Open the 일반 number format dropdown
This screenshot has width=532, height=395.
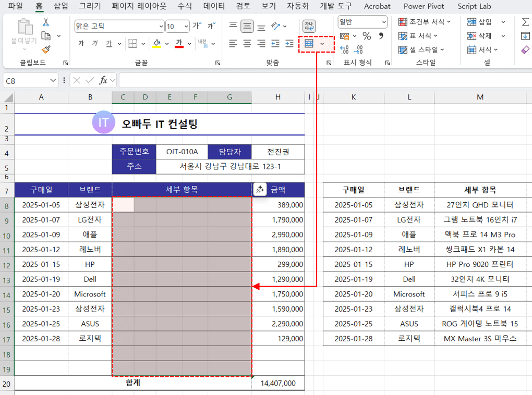(x=384, y=22)
